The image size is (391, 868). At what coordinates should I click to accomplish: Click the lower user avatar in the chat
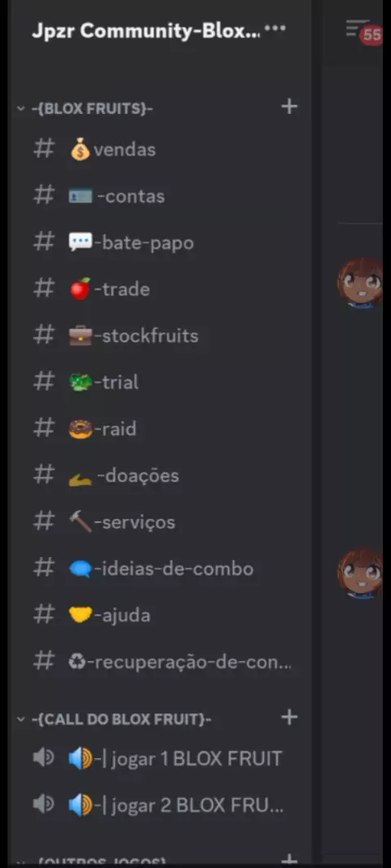[x=361, y=573]
